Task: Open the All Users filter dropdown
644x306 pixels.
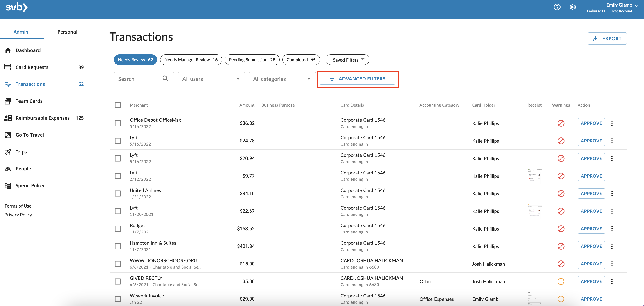Action: click(x=211, y=79)
